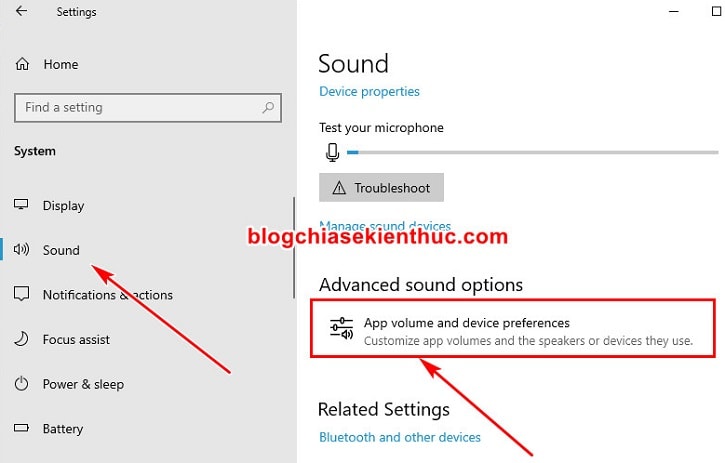Click the microphone icon
Viewport: 725px width, 463px height.
click(x=332, y=152)
